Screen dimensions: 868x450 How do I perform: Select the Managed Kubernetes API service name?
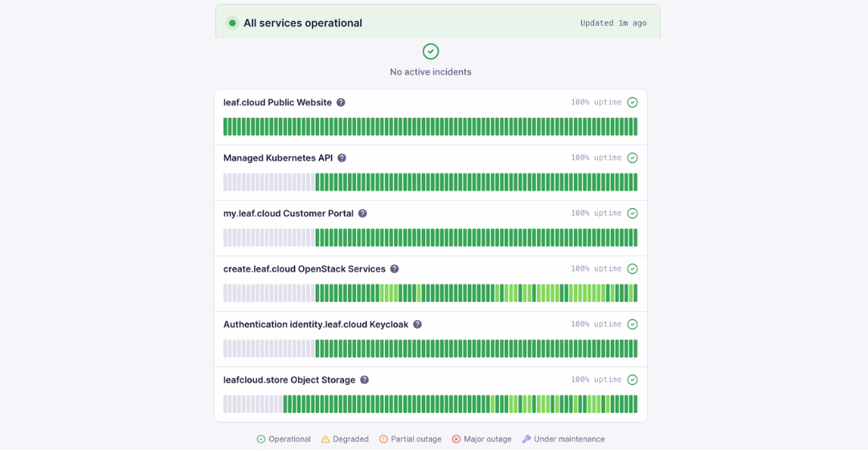pos(278,157)
